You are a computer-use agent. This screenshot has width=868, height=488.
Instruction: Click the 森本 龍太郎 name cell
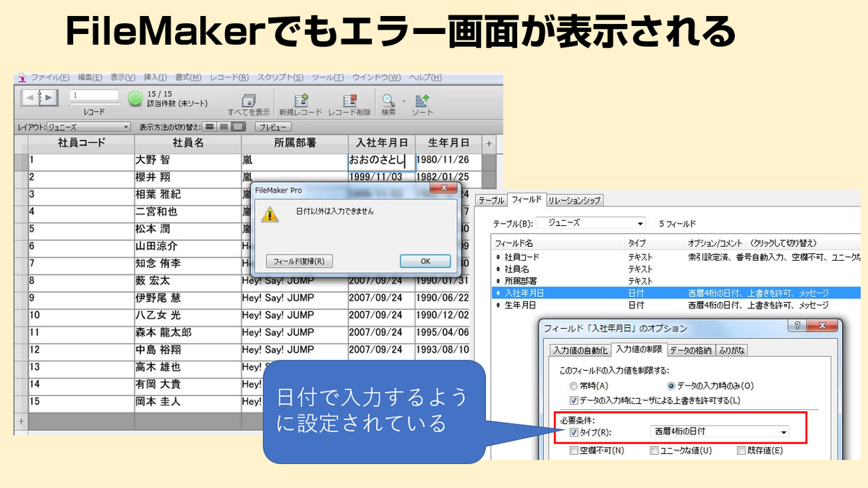[x=188, y=334]
